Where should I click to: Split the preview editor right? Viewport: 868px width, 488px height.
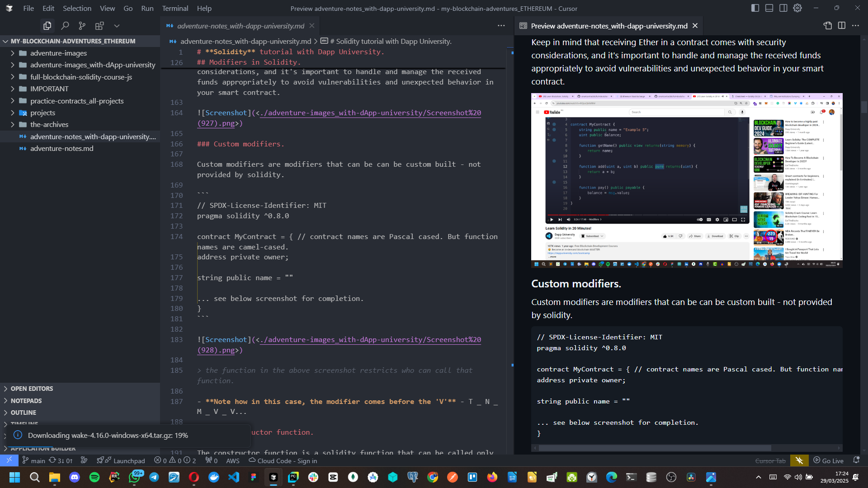[841, 26]
